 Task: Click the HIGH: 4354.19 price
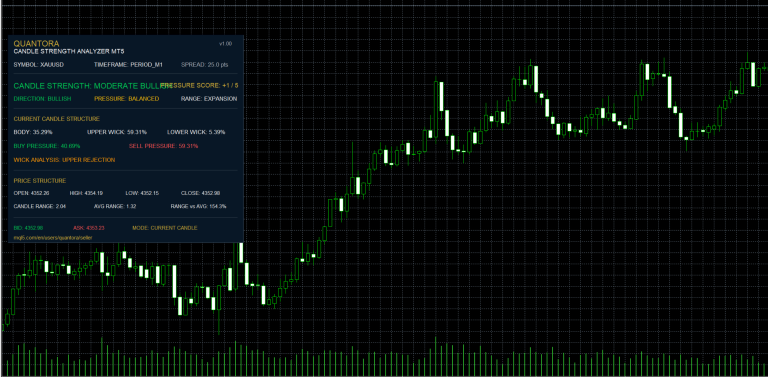click(86, 193)
